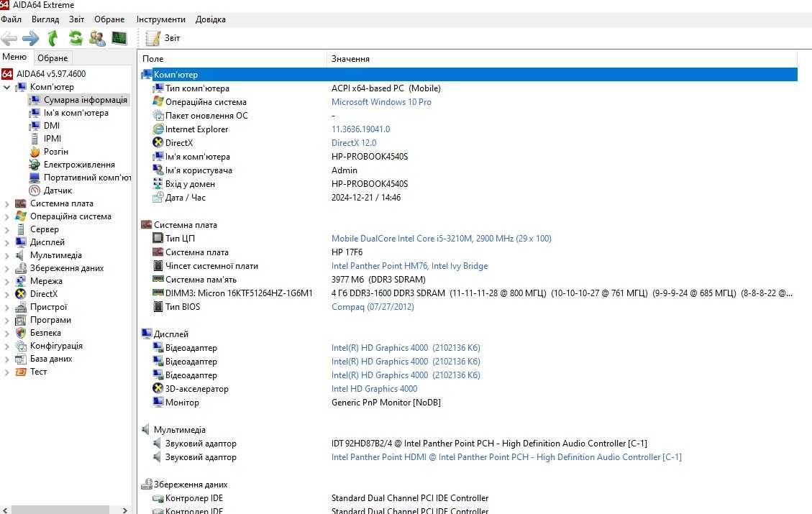Screen dimensions: 812x514
Task: Click the green Refresh toolbar icon
Action: pyautogui.click(x=76, y=38)
